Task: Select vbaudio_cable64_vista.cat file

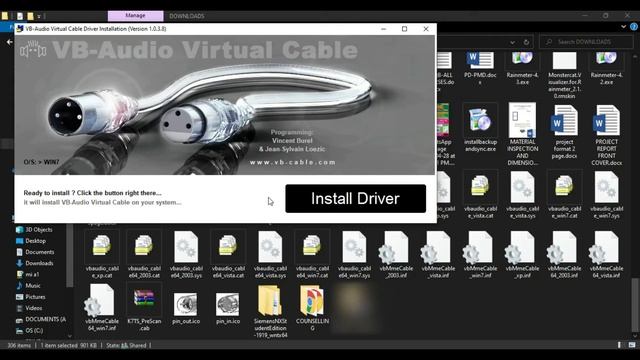Action: 228,254
